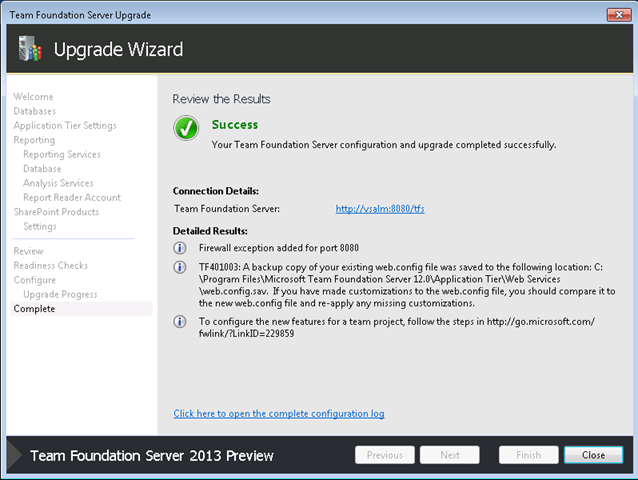
Task: Click the green Success checkmark icon
Action: 186,128
